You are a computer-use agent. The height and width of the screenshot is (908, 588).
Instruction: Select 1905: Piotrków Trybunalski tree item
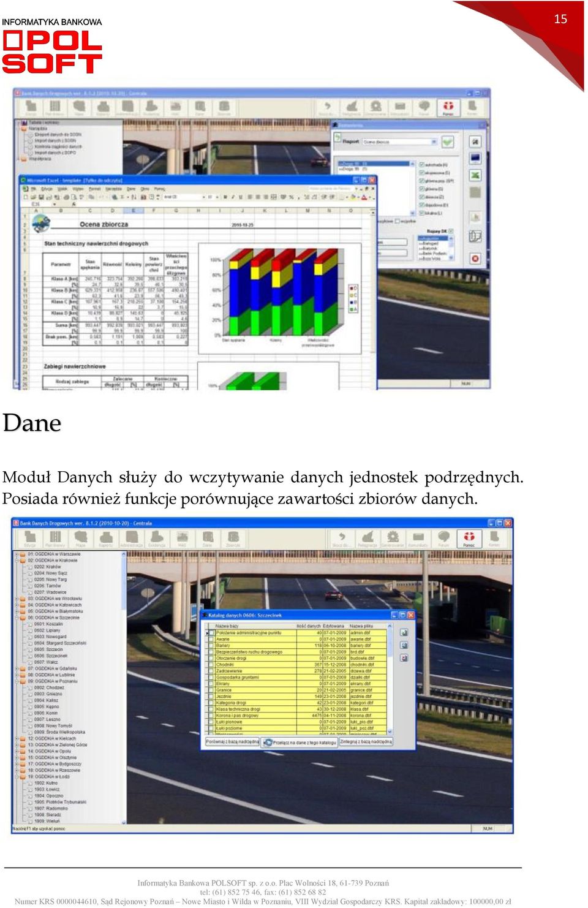[x=60, y=801]
